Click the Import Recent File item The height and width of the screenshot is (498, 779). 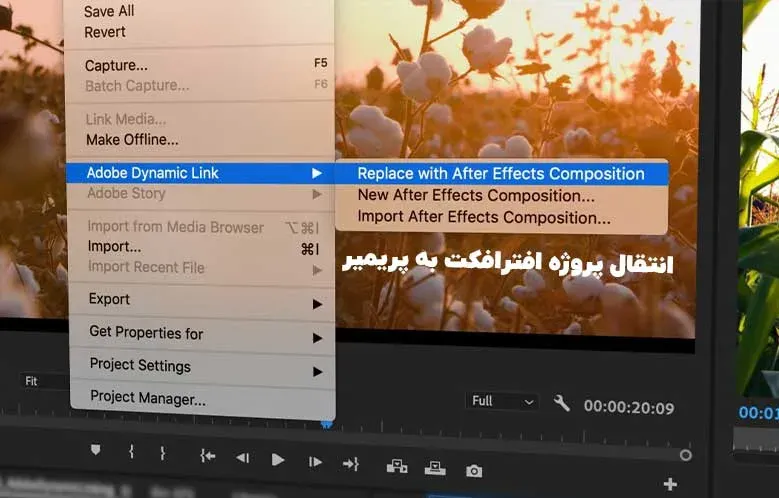click(x=201, y=267)
